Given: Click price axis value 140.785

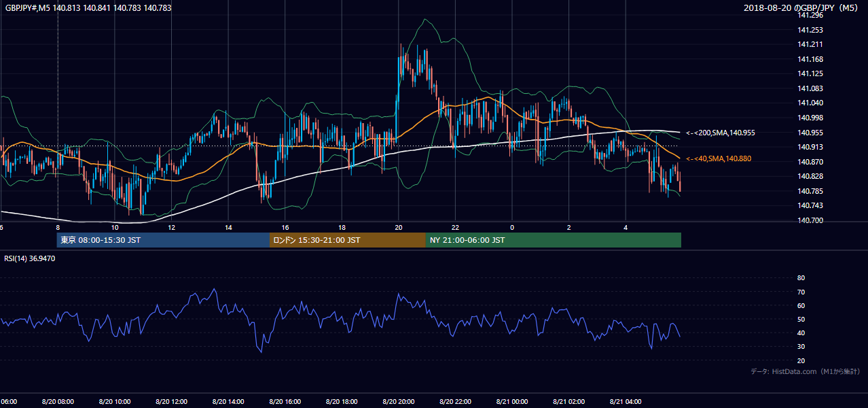Looking at the screenshot, I should [x=810, y=191].
